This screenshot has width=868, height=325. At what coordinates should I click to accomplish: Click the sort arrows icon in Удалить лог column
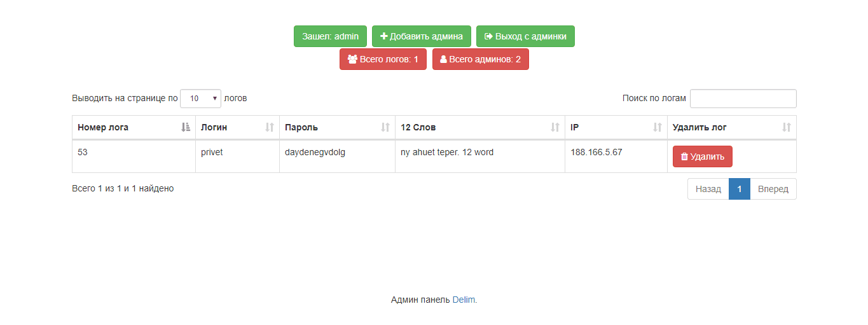tap(787, 127)
